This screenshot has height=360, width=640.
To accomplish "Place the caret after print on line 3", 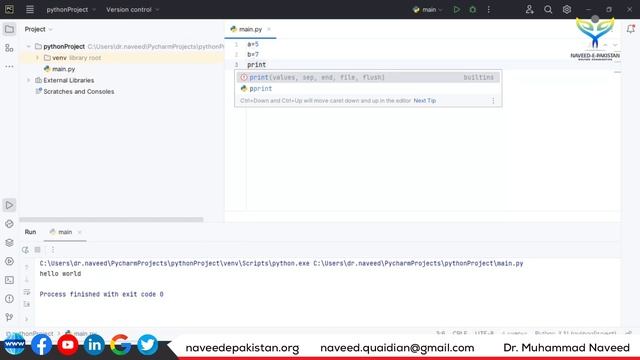I will 266,64.
